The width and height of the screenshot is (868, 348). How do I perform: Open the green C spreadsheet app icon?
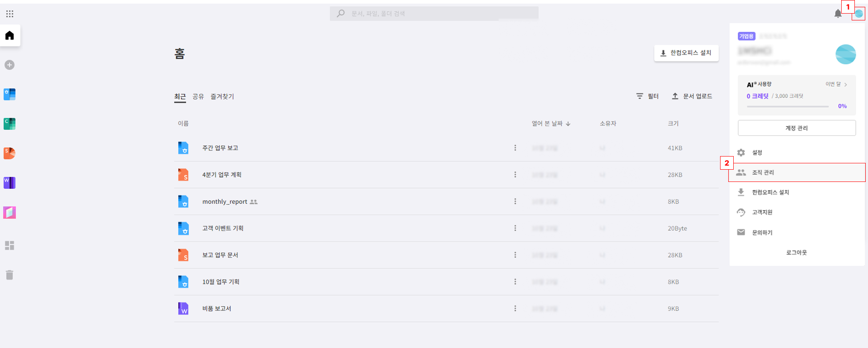pos(10,124)
